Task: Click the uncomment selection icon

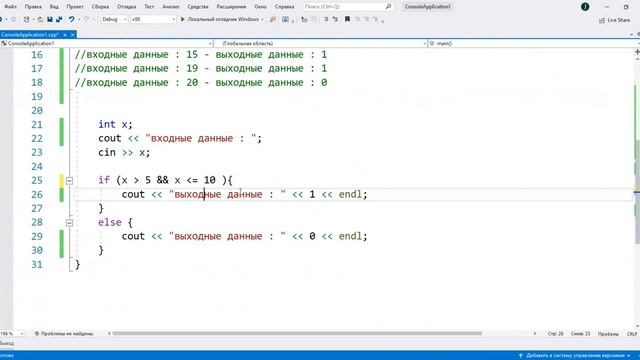Action: click(x=335, y=19)
